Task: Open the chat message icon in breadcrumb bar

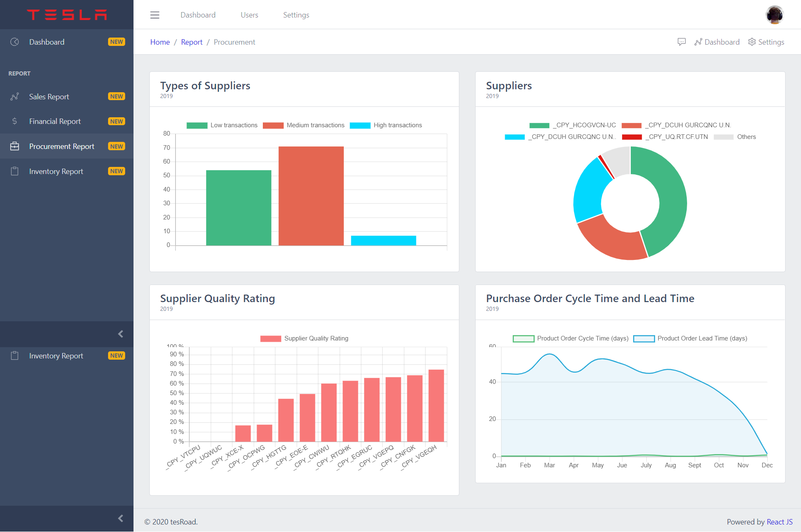Action: pyautogui.click(x=682, y=42)
